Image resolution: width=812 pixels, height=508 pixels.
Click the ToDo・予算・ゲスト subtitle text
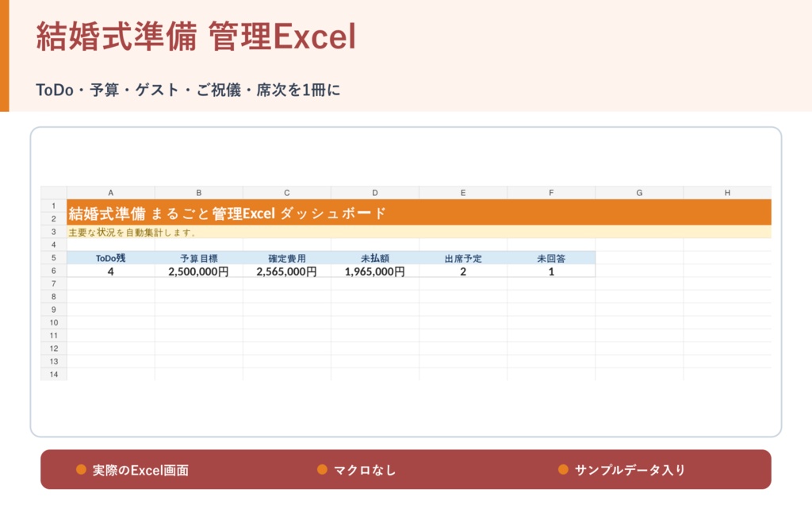click(x=188, y=90)
